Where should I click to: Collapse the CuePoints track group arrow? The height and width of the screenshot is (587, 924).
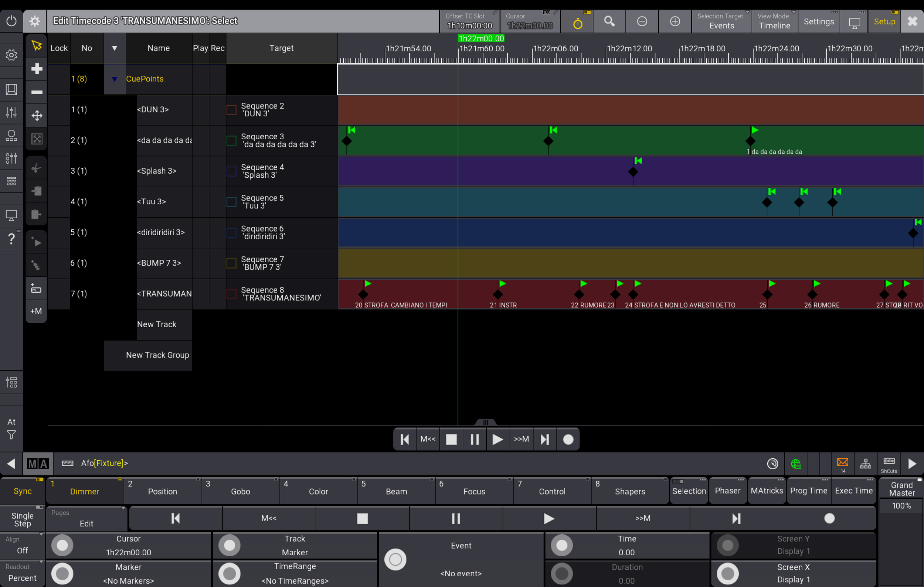point(114,79)
